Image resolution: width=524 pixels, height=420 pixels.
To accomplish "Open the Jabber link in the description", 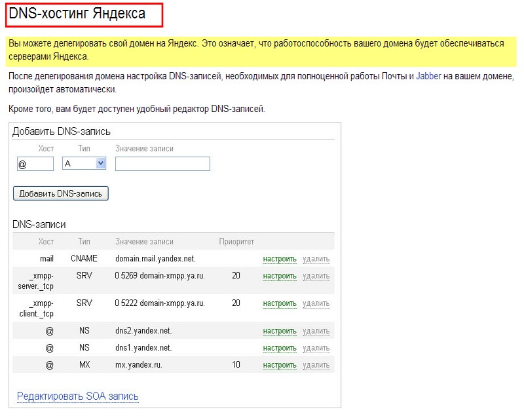I will pos(428,76).
